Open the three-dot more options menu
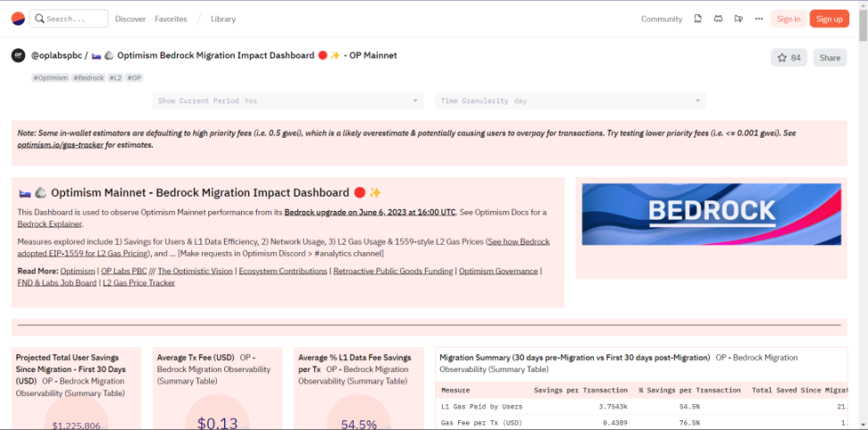Screen dimensions: 868x430 coord(758,19)
